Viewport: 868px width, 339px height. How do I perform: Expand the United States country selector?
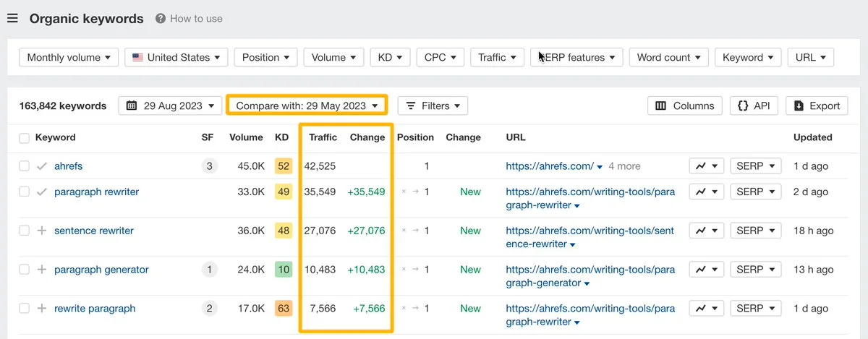click(x=176, y=58)
